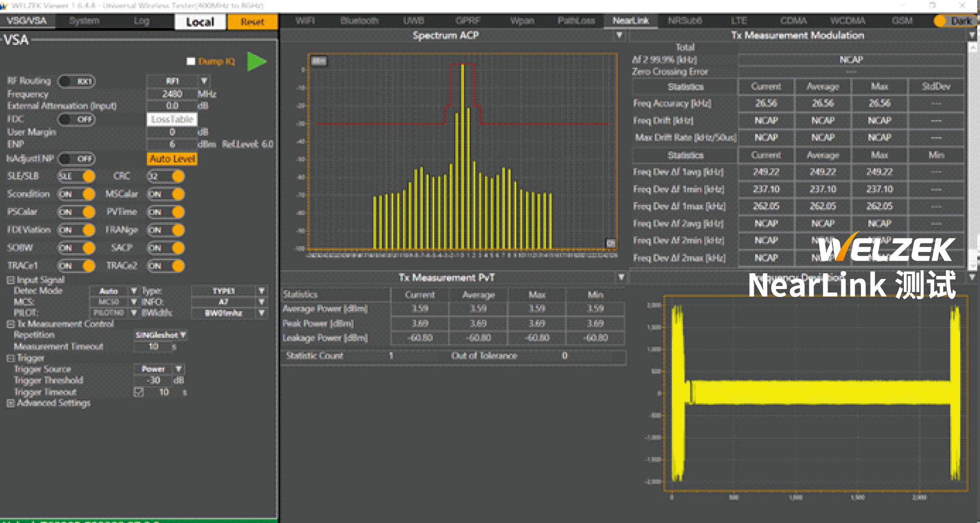Open the Spectrum ACP panel dropdown arrow
This screenshot has width=980, height=523.
click(619, 35)
